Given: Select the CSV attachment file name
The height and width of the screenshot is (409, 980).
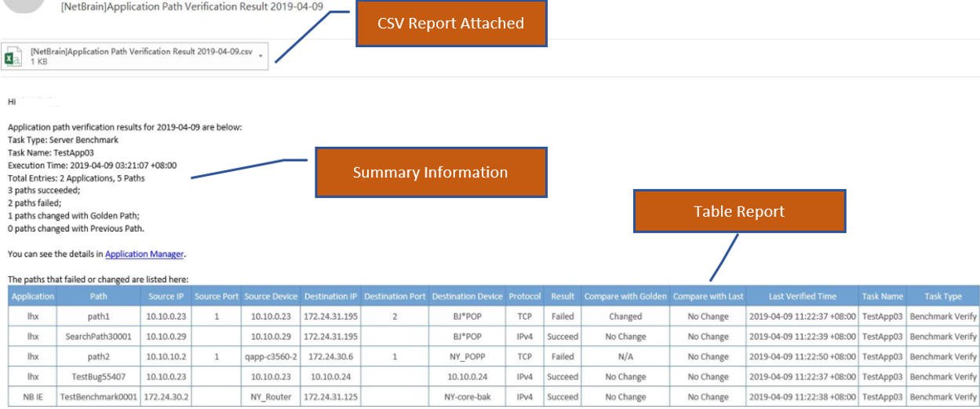Looking at the screenshot, I should click(141, 52).
